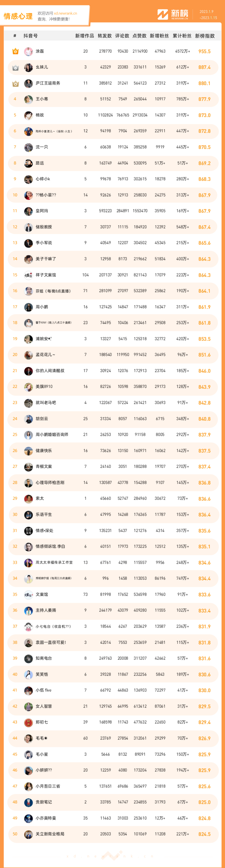Viewport: 225px width, 868px height.
Task: Select the 点赞数 column header
Action: 140,36
